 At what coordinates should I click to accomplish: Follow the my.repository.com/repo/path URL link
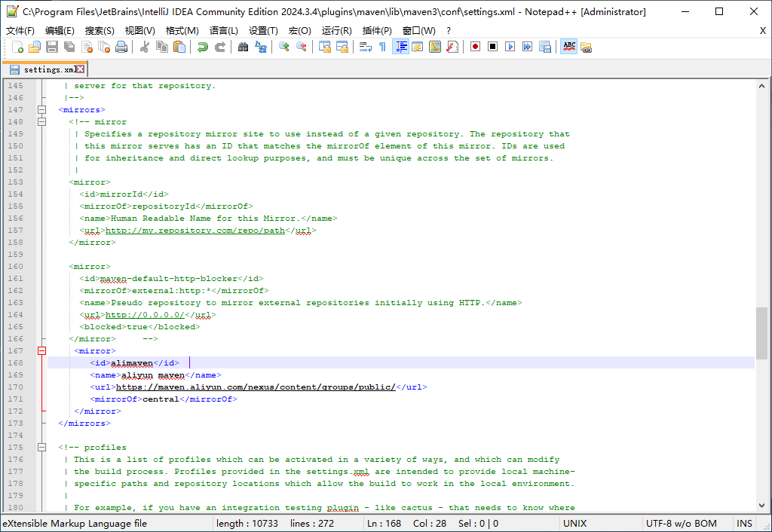[195, 231]
